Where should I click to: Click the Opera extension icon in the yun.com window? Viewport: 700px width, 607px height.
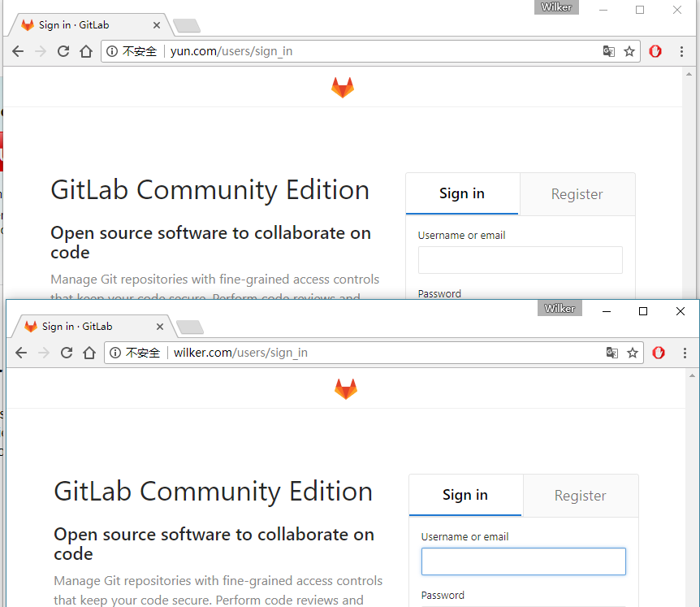click(x=655, y=51)
